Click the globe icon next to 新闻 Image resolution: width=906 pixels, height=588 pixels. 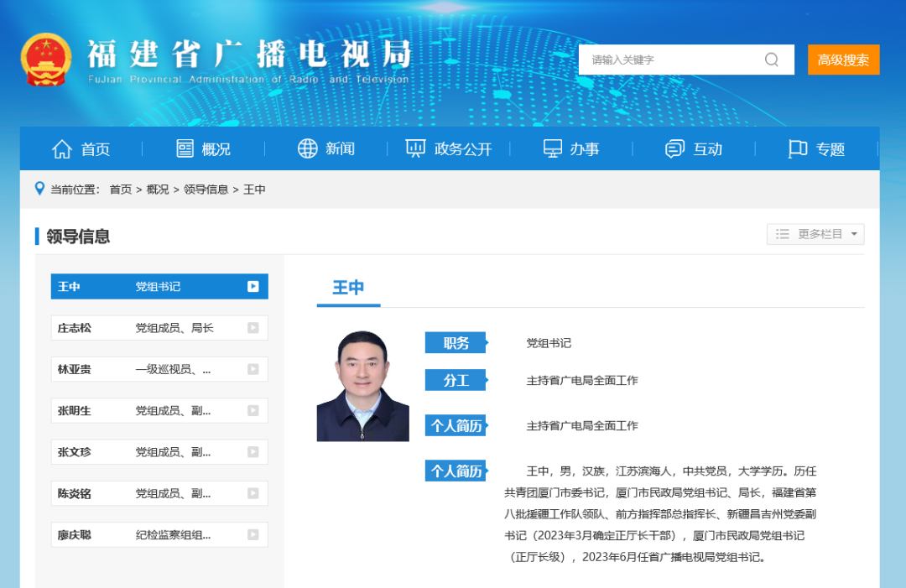[x=308, y=148]
